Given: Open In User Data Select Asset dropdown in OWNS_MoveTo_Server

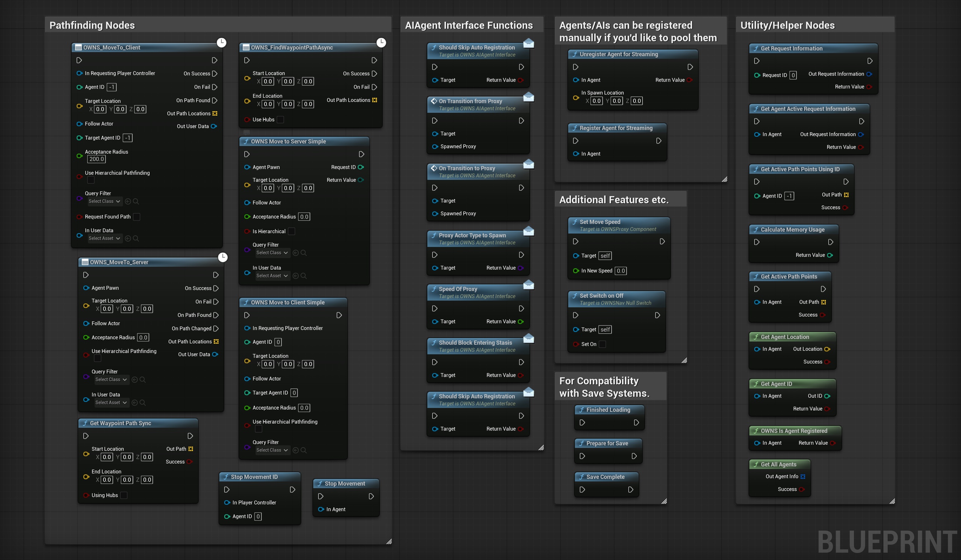Looking at the screenshot, I should 111,403.
